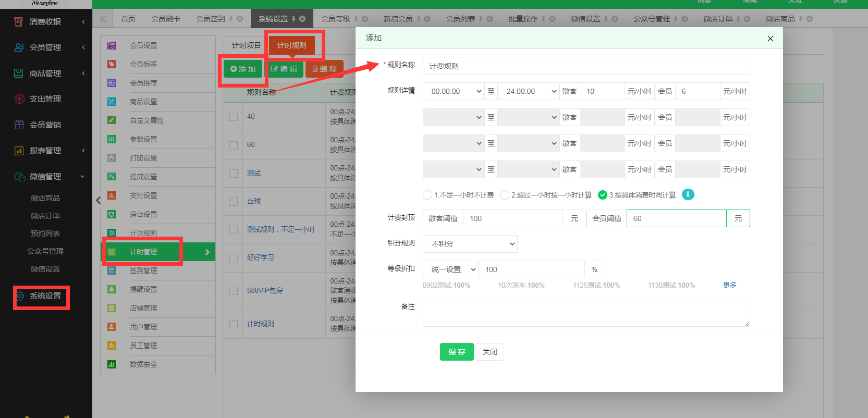Click the 自定义属性 edit icon

pos(112,120)
